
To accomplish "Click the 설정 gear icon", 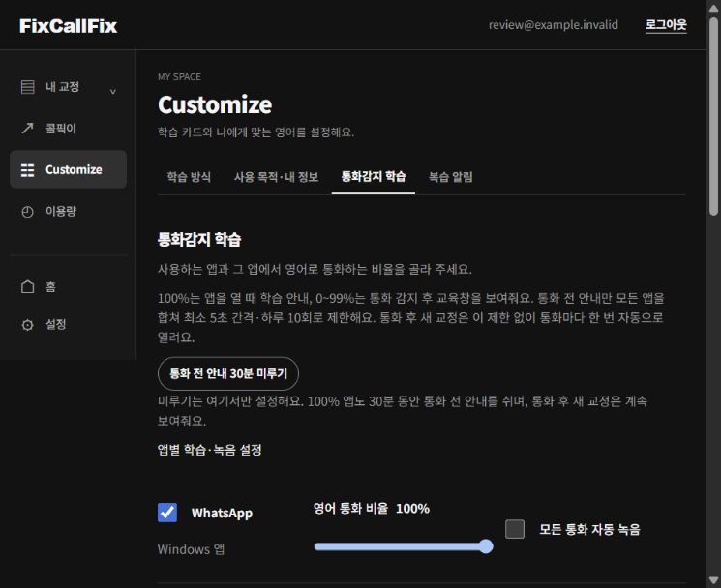I will pos(28,325).
